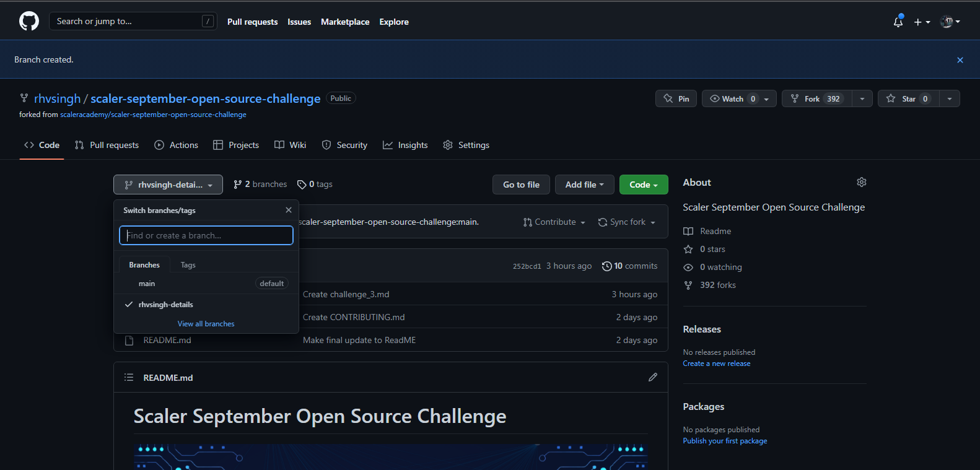Go to the Wiki tab
The image size is (980, 470).
tap(290, 145)
